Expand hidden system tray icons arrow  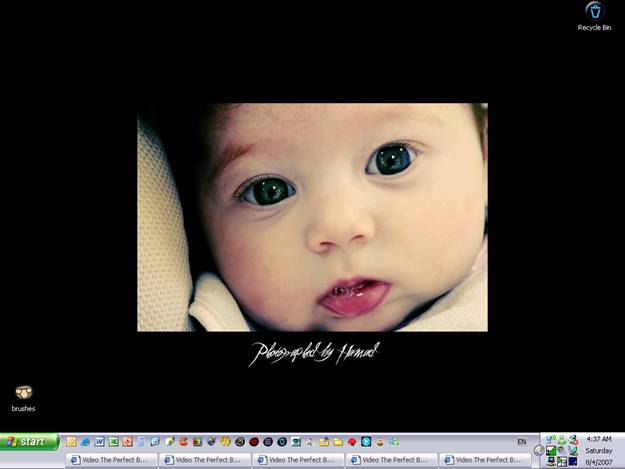539,450
